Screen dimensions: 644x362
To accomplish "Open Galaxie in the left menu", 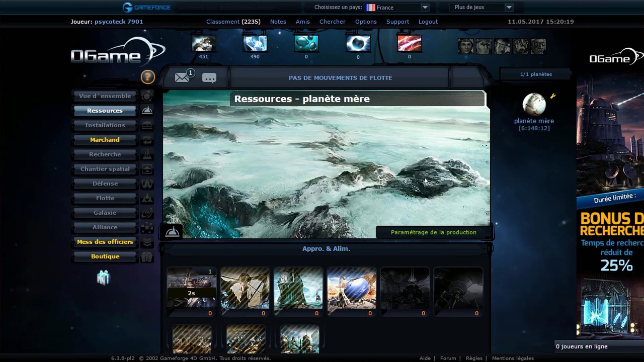I will pyautogui.click(x=105, y=213).
